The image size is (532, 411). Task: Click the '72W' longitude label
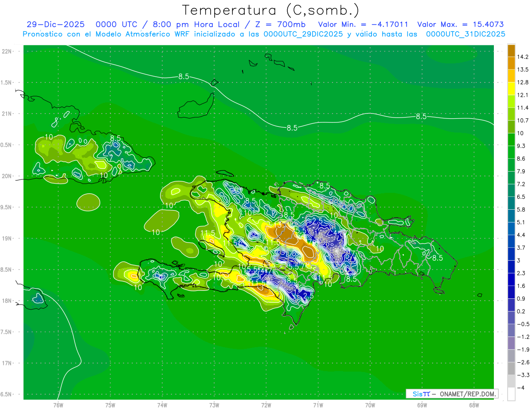pos(266,405)
